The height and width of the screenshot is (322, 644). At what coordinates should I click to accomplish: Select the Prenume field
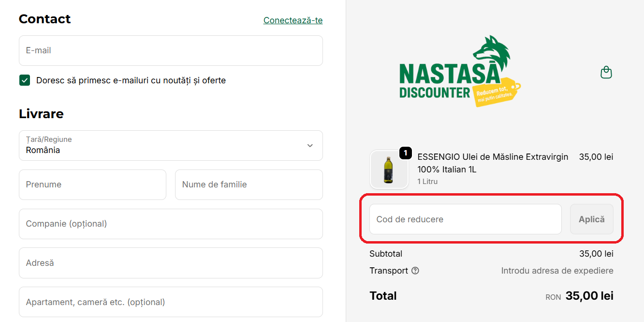pos(92,184)
